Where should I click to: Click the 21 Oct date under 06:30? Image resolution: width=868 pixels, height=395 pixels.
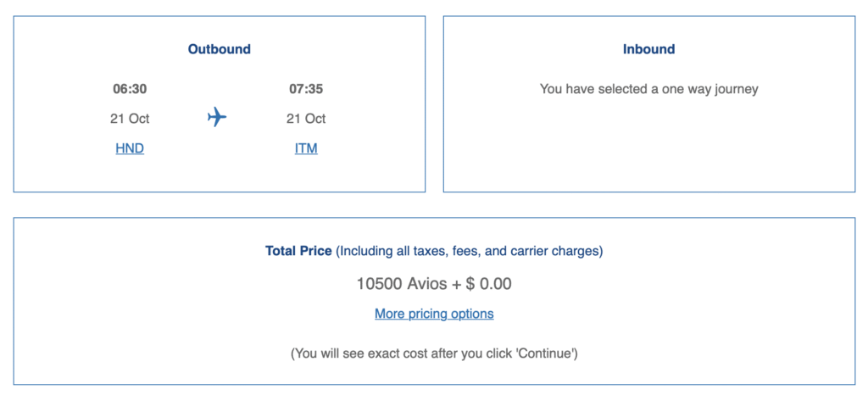click(130, 119)
